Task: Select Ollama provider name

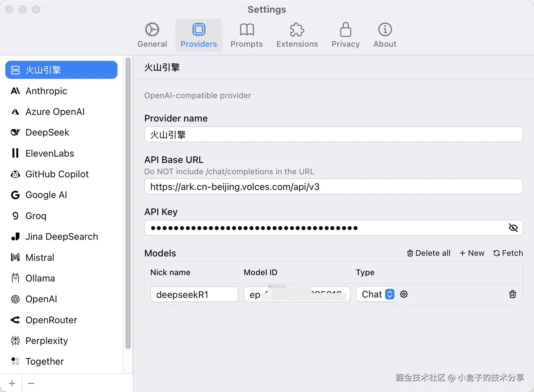Action: point(40,278)
